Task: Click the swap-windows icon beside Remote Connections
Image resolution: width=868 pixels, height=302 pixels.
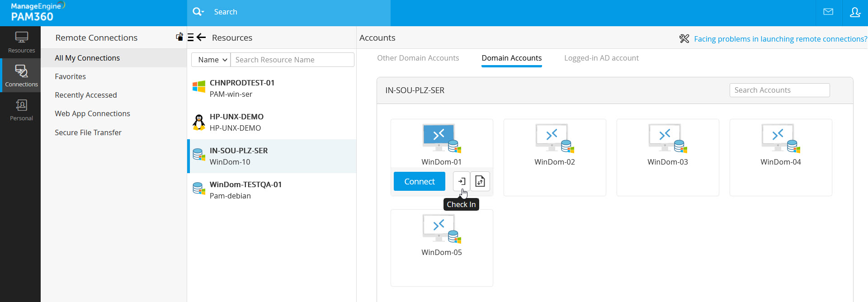Action: [179, 37]
